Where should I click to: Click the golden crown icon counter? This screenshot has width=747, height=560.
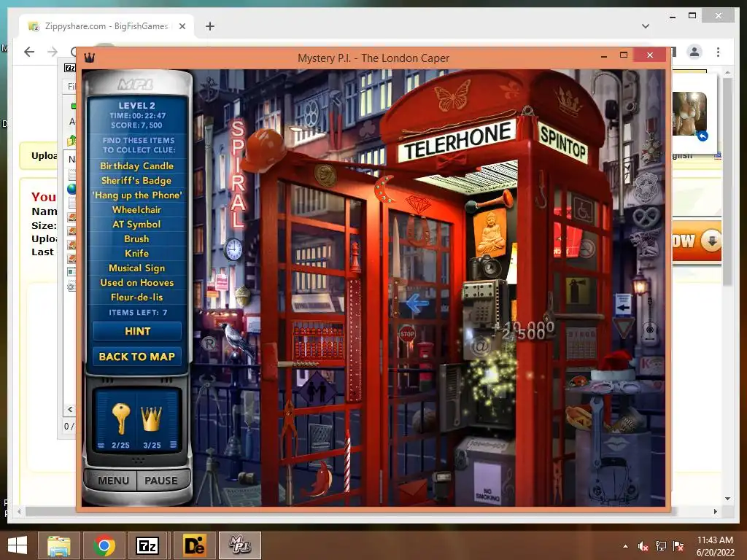(x=152, y=418)
